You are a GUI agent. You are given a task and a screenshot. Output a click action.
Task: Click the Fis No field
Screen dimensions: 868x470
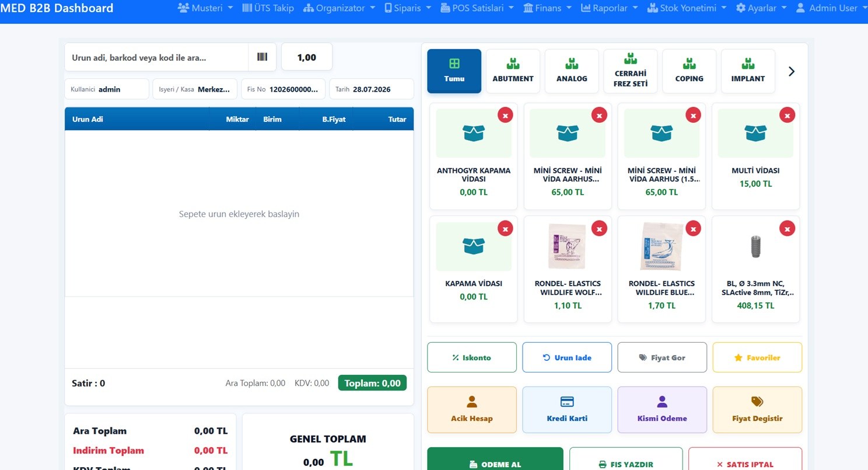tap(283, 89)
